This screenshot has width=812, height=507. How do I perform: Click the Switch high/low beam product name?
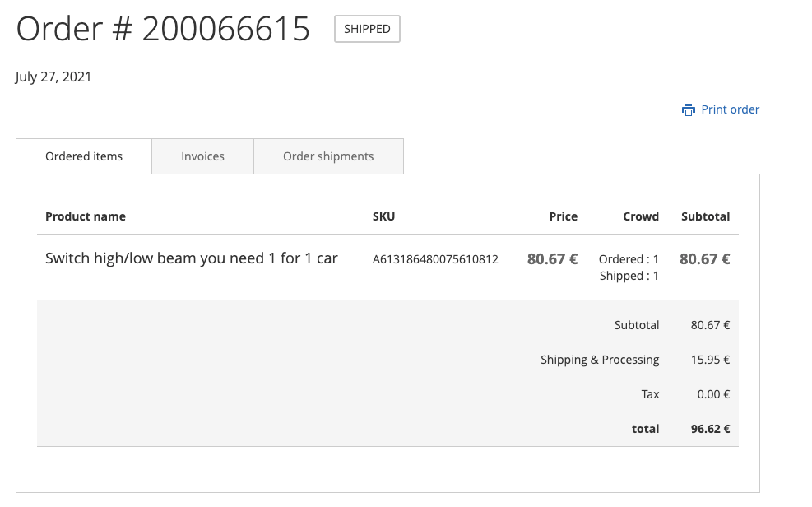click(x=192, y=258)
